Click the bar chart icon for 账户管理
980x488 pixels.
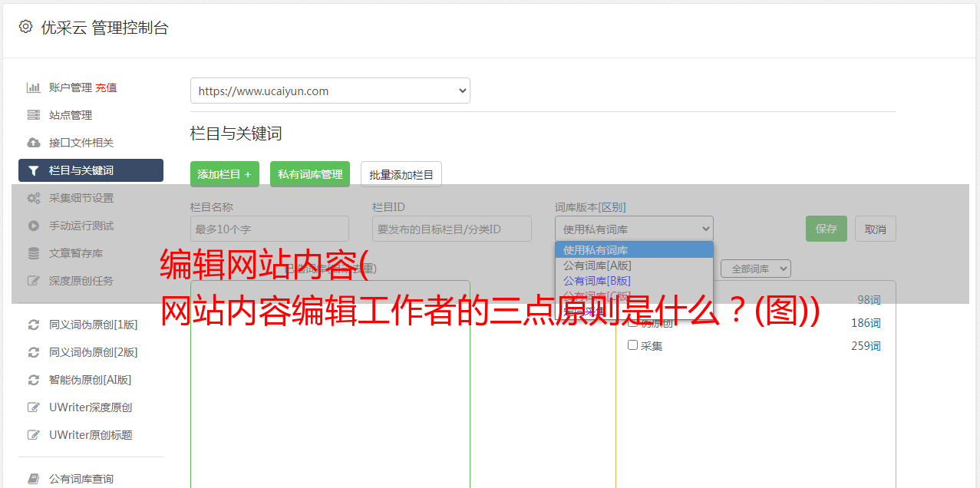(33, 87)
